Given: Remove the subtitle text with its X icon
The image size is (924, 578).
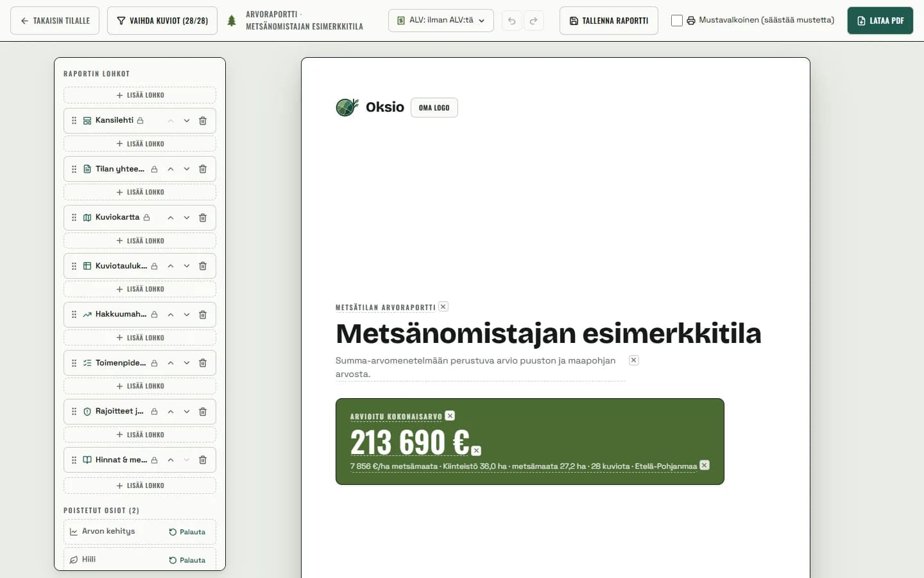Looking at the screenshot, I should [x=634, y=360].
